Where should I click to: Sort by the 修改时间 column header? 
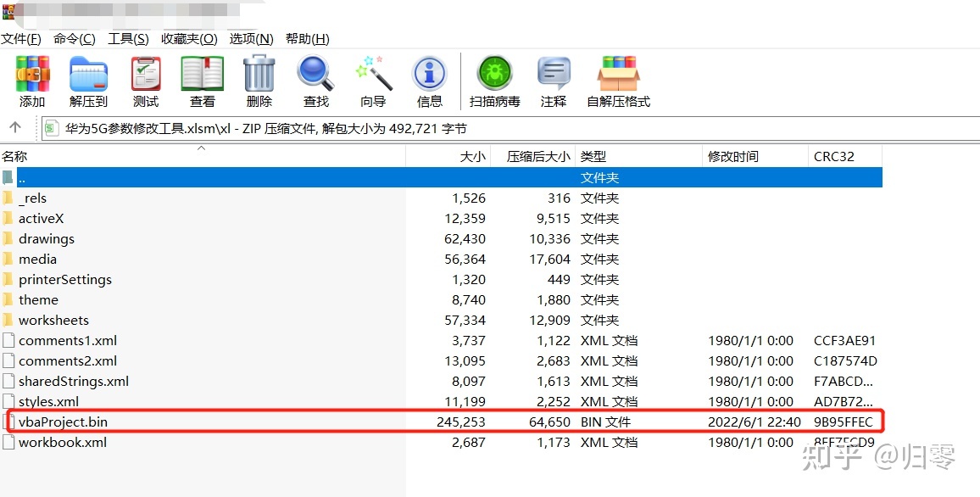point(755,156)
